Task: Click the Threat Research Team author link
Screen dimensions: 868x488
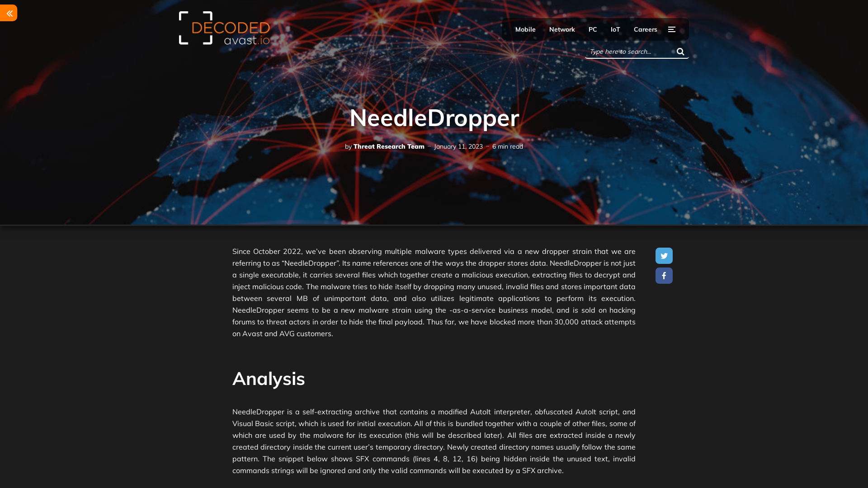Action: [389, 146]
